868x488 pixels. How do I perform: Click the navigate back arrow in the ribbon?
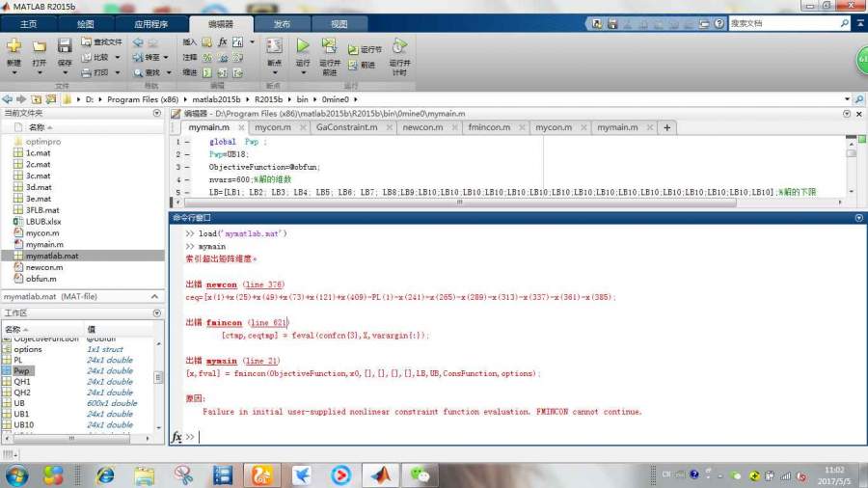coord(138,42)
